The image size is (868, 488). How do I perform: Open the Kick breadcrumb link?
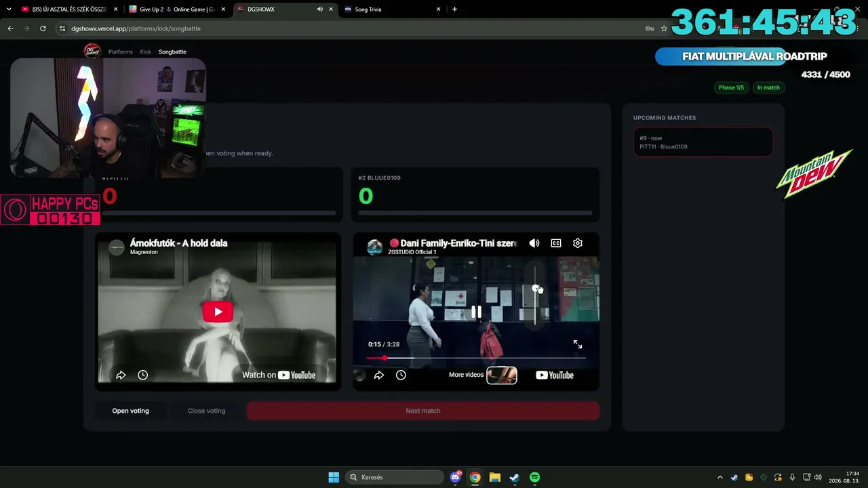tap(146, 52)
